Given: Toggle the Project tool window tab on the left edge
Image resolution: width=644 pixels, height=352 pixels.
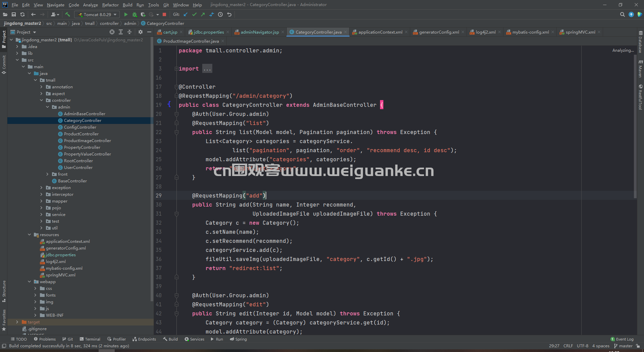Looking at the screenshot, I should tap(4, 39).
